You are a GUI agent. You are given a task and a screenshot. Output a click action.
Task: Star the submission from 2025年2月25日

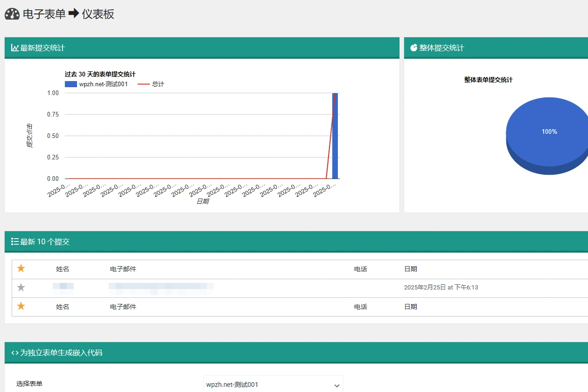(x=21, y=287)
